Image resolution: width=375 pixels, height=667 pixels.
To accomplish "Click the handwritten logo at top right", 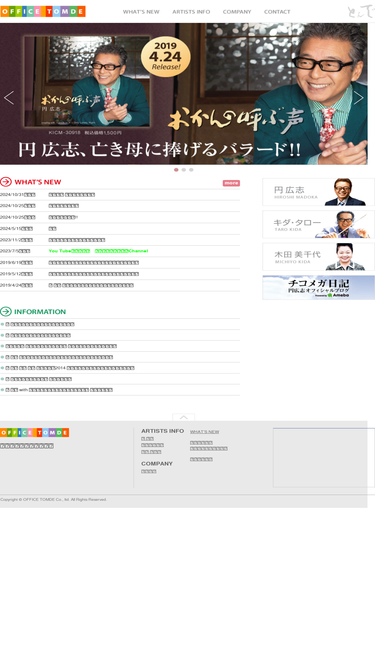I will click(360, 11).
